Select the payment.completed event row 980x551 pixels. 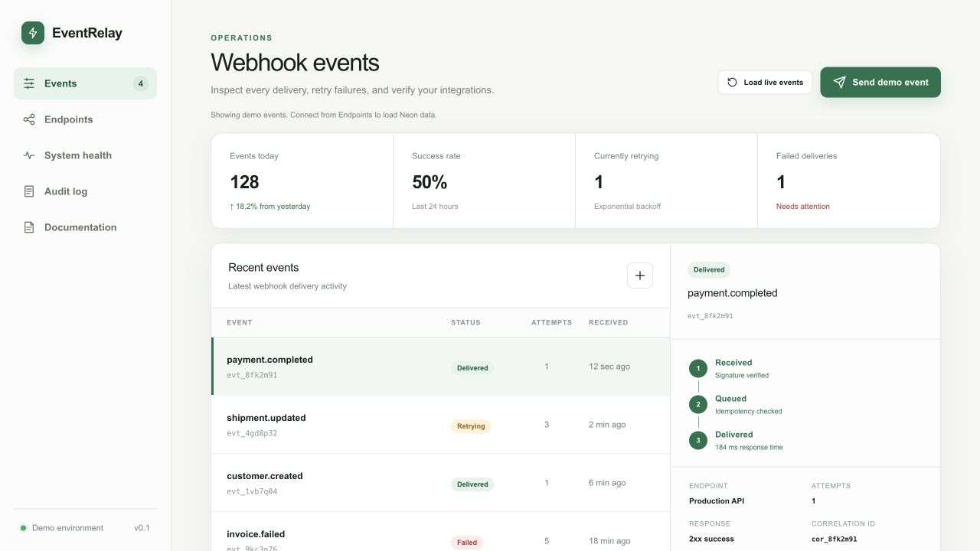440,367
